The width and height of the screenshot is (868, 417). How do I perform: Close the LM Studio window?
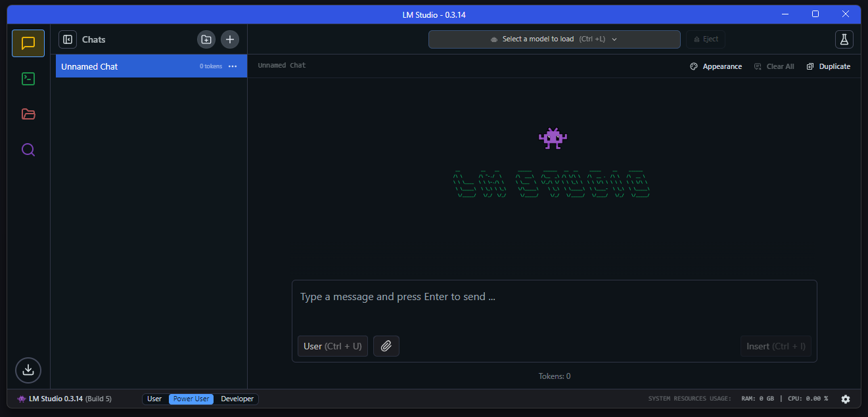846,14
